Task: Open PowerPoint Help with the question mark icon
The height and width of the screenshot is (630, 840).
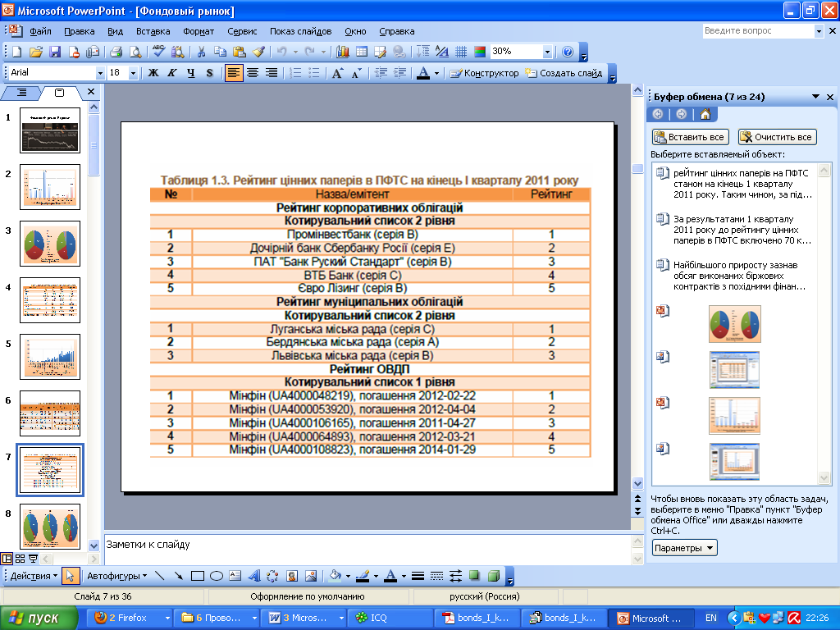Action: coord(568,52)
